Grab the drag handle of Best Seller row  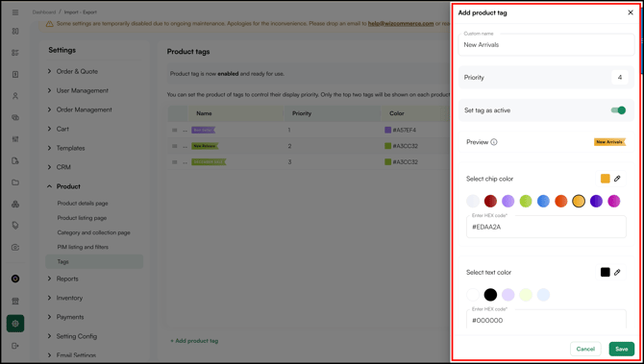pyautogui.click(x=175, y=130)
